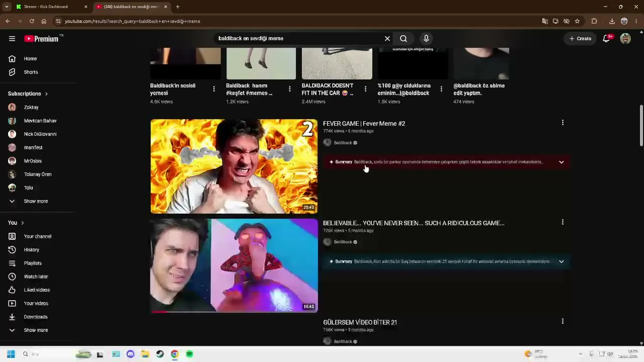Open the Chrome three-dot menu
The width and height of the screenshot is (644, 362).
click(636, 21)
